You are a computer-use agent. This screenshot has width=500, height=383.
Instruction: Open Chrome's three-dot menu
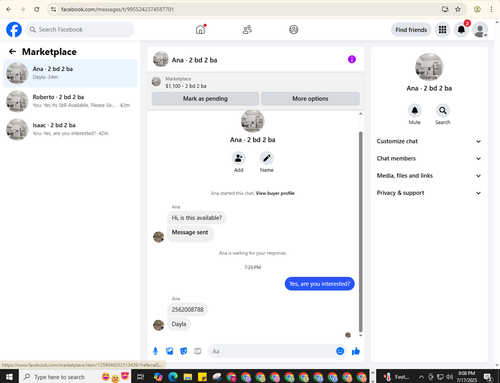coord(491,9)
